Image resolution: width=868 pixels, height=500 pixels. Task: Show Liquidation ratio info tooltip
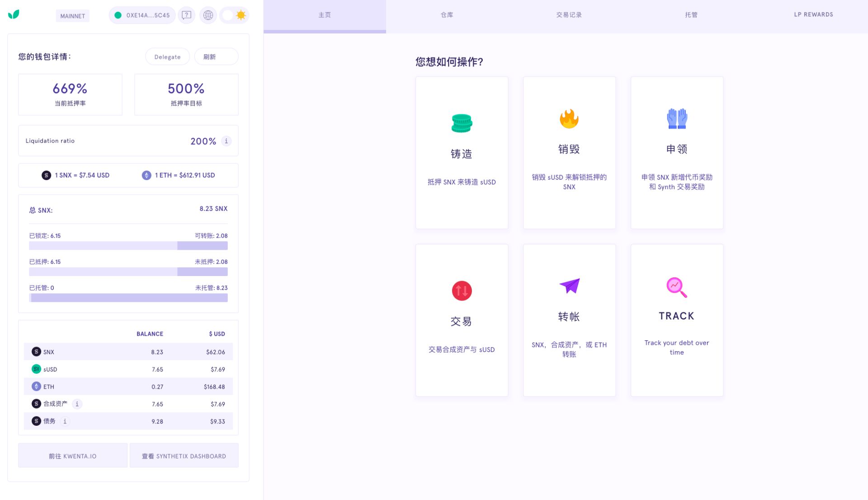click(x=226, y=141)
